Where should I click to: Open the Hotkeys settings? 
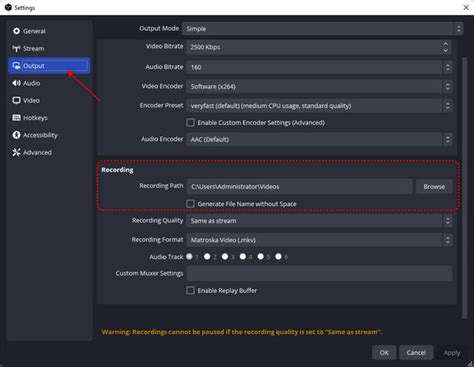coord(49,118)
